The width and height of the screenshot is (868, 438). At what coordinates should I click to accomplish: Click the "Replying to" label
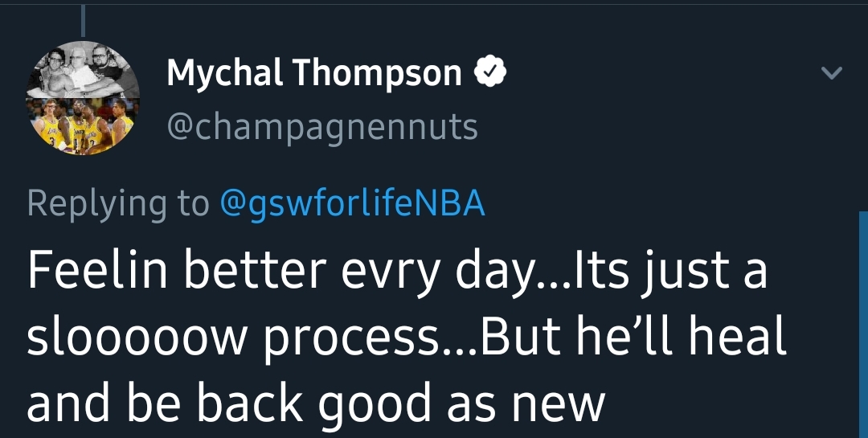tap(117, 203)
